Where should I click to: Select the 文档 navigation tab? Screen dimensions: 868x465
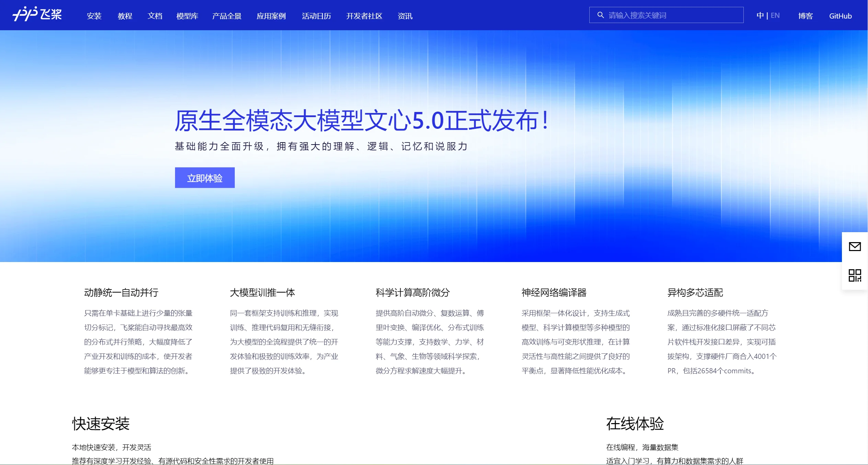[x=155, y=16]
